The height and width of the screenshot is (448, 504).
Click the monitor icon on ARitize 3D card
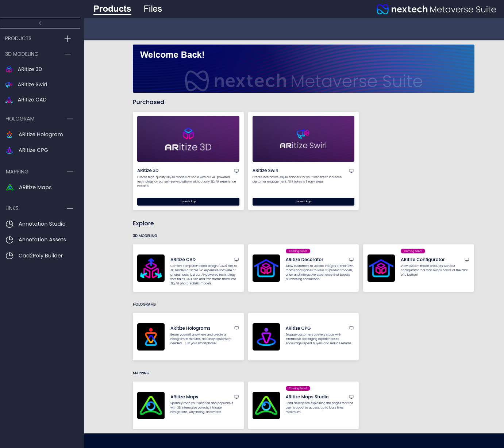[236, 171]
